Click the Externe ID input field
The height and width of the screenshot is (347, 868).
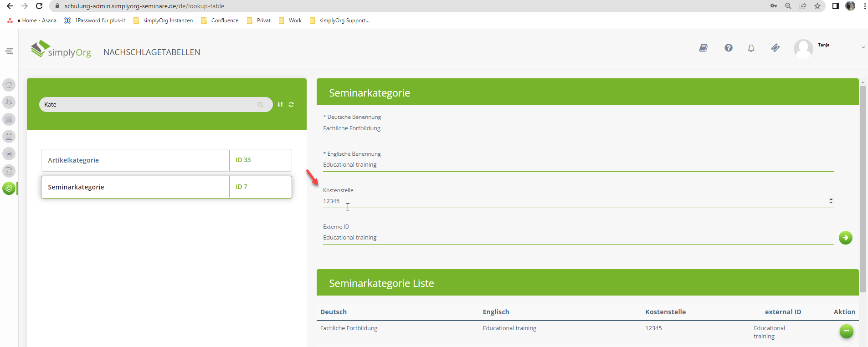[x=578, y=238]
